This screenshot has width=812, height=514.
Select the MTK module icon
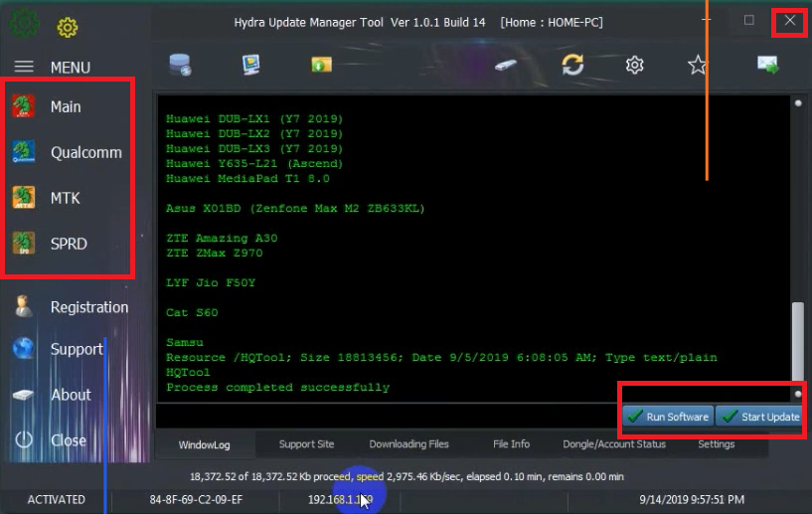click(x=23, y=198)
